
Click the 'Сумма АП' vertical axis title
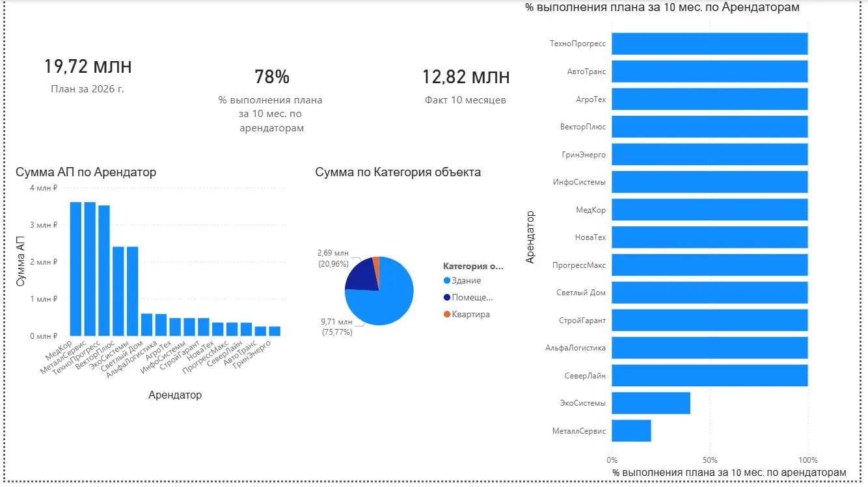[21, 263]
